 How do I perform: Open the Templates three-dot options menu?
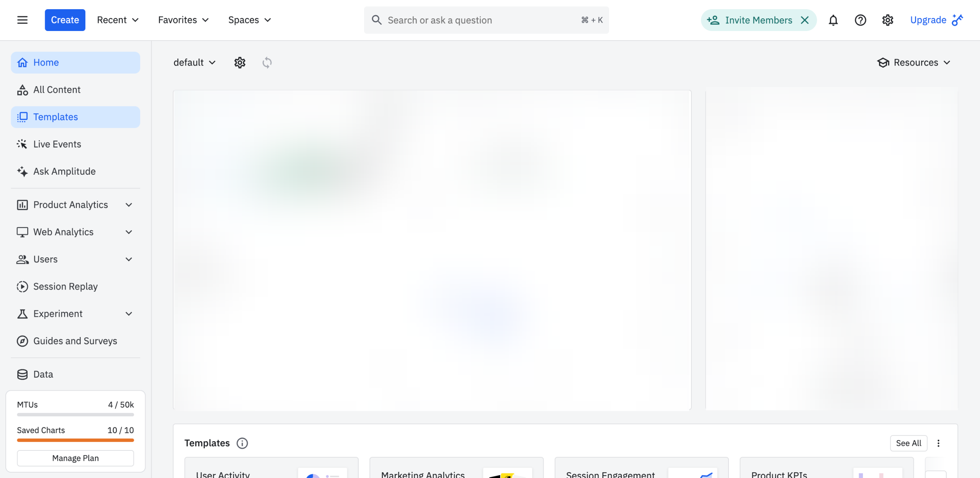click(938, 443)
